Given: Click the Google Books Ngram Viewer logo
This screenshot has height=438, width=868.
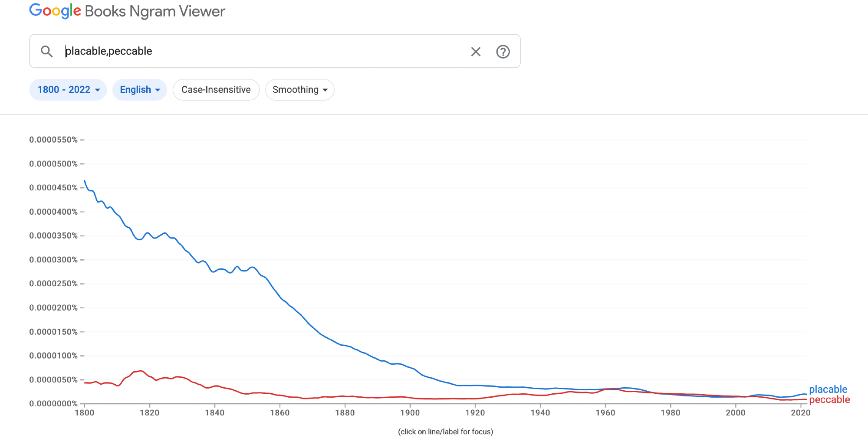Looking at the screenshot, I should click(x=127, y=11).
